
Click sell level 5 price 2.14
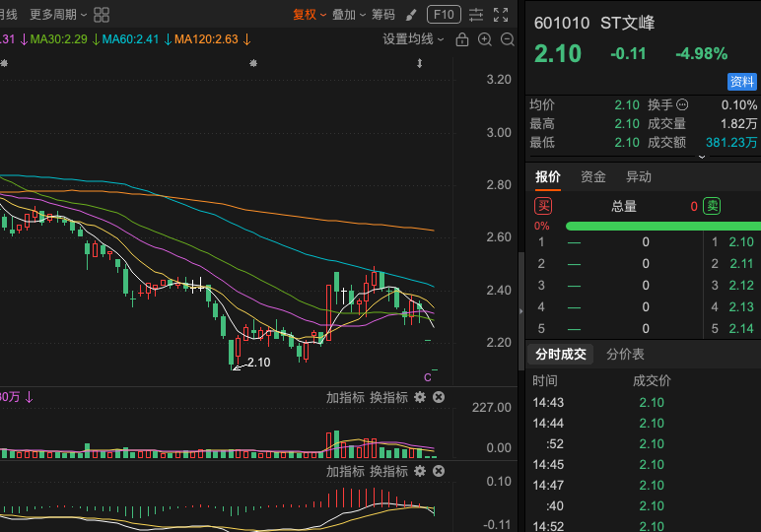point(741,329)
